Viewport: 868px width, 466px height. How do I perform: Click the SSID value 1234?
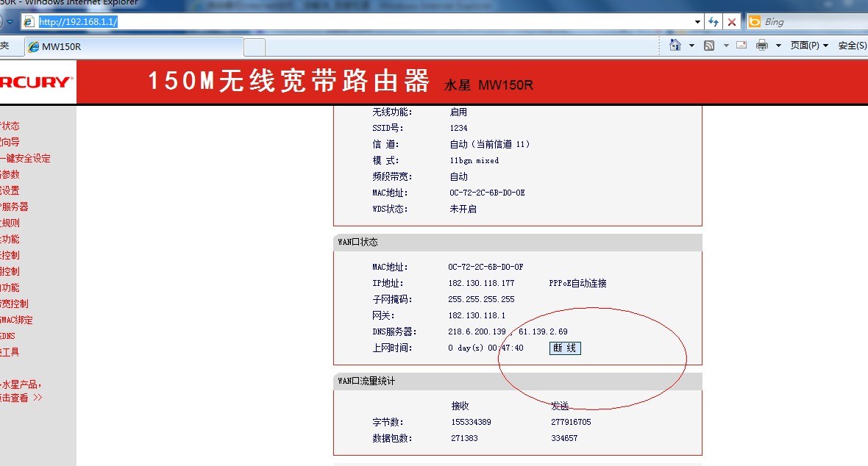point(458,128)
